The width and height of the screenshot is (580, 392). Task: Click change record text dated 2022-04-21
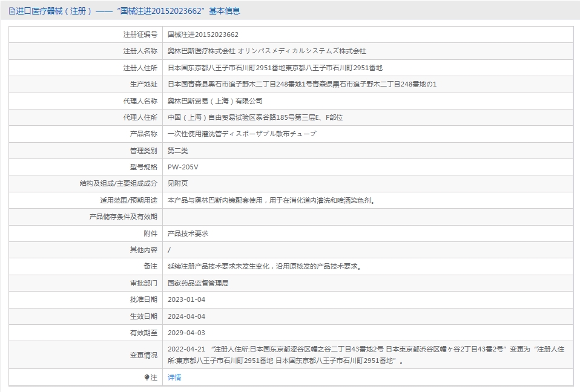366,354
